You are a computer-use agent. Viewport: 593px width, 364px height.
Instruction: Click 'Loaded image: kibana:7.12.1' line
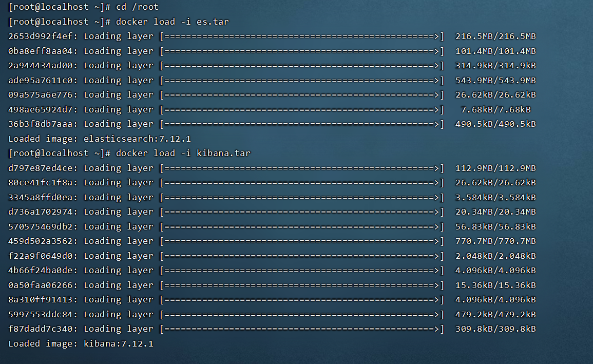[81, 343]
